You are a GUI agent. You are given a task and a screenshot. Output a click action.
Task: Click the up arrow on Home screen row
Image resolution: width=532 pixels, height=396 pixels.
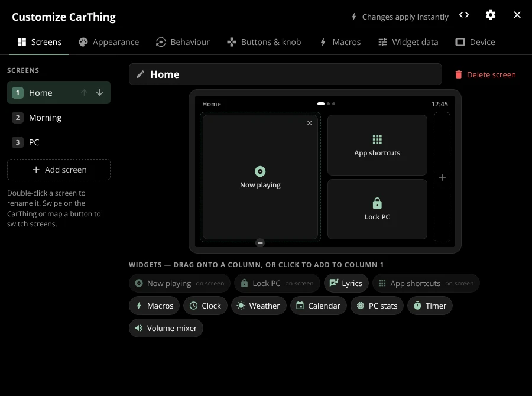[x=84, y=93]
